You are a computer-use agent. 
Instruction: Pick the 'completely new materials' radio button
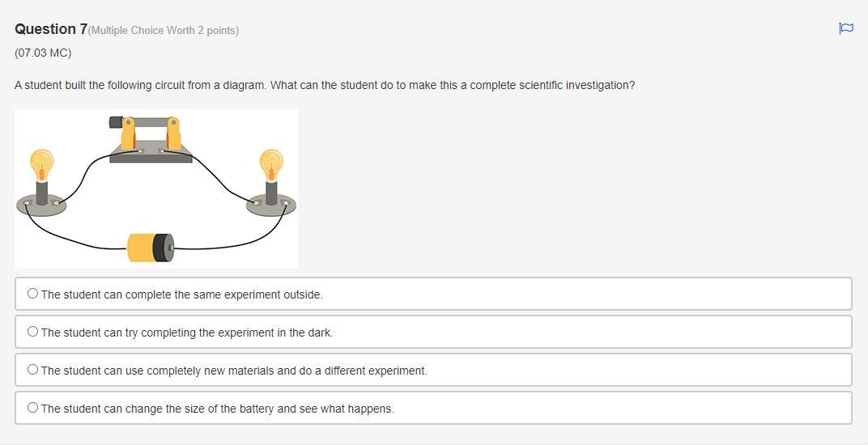coord(32,370)
